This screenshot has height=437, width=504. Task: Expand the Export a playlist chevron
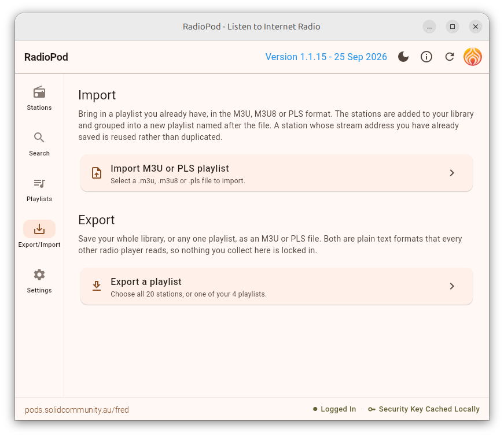click(452, 286)
